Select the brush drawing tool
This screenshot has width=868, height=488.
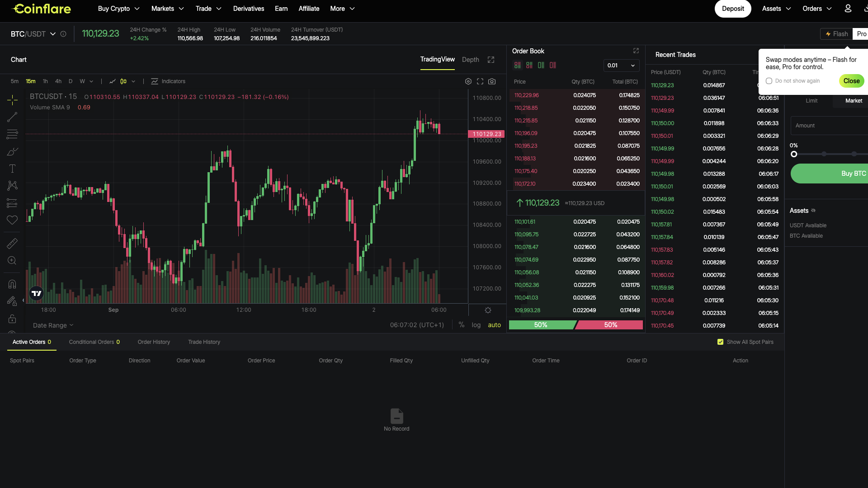pyautogui.click(x=12, y=151)
